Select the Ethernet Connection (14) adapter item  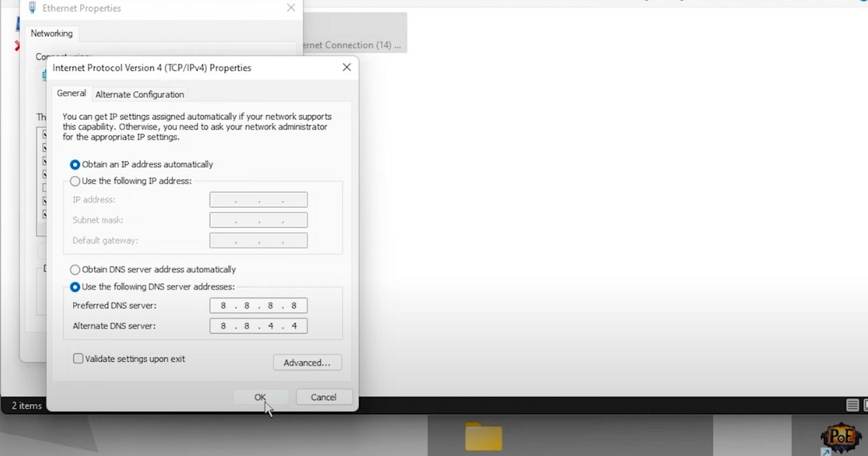(x=351, y=45)
